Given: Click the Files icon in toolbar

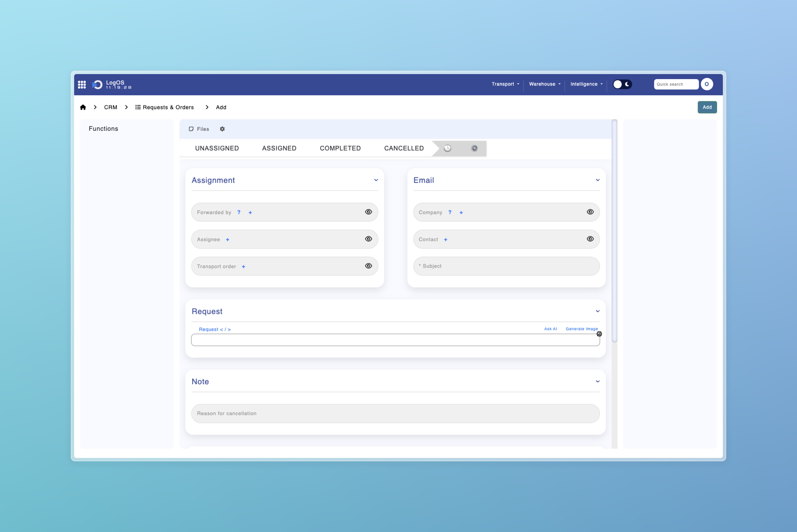Looking at the screenshot, I should [x=191, y=129].
